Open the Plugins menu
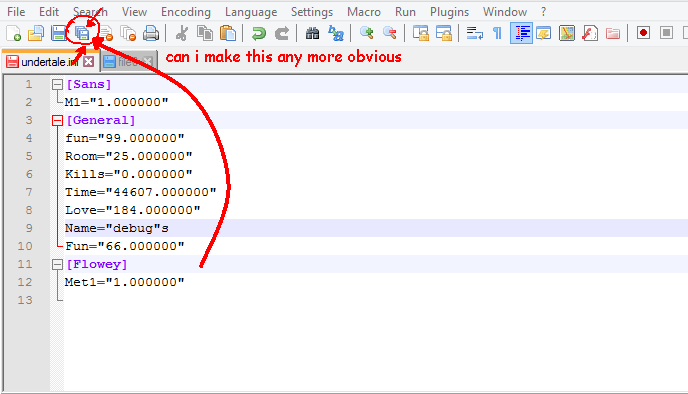The width and height of the screenshot is (688, 394). click(x=449, y=12)
